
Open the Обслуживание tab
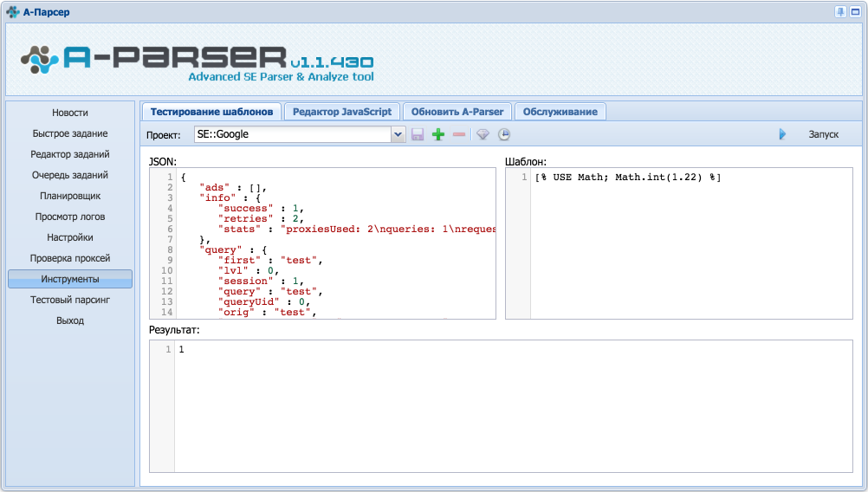pyautogui.click(x=560, y=112)
